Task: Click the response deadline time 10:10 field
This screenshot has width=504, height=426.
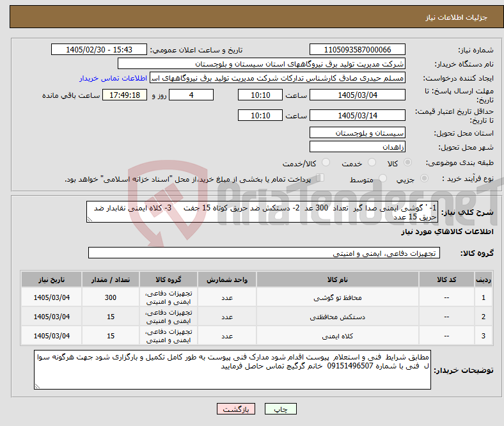Action: click(x=260, y=95)
